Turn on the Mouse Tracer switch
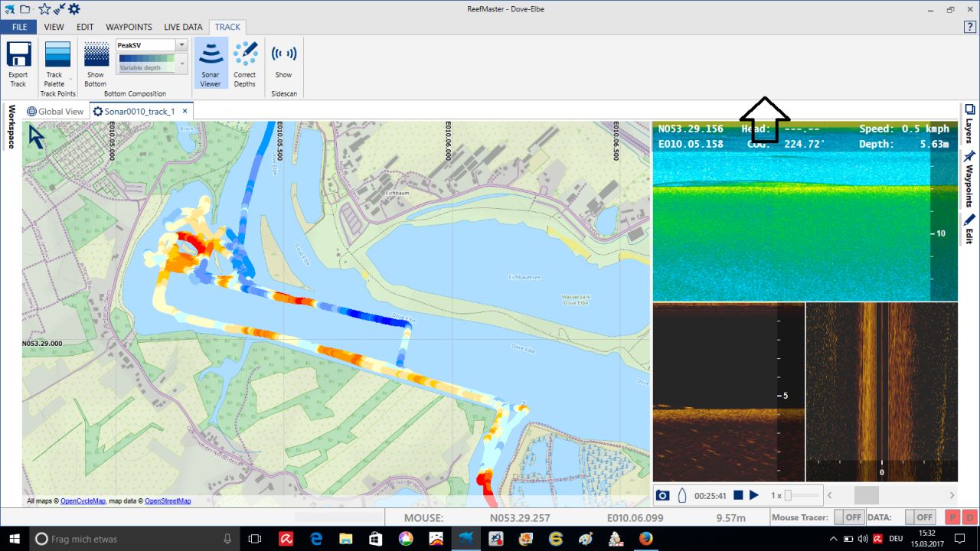Image resolution: width=980 pixels, height=551 pixels. [x=848, y=517]
